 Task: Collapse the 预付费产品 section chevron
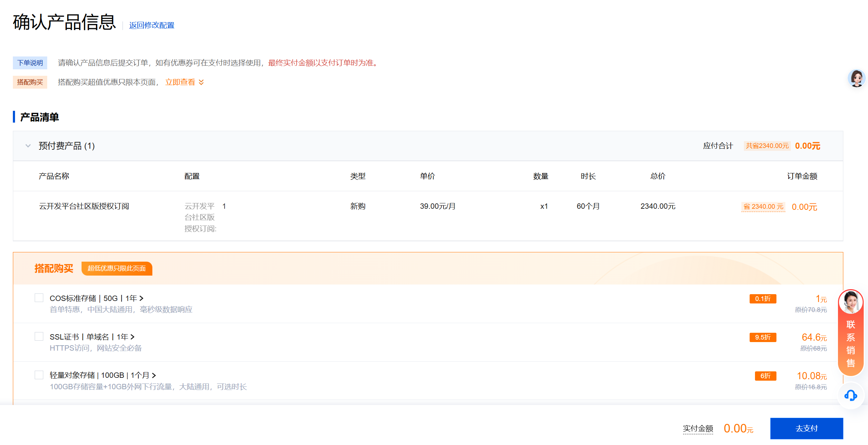(x=28, y=146)
